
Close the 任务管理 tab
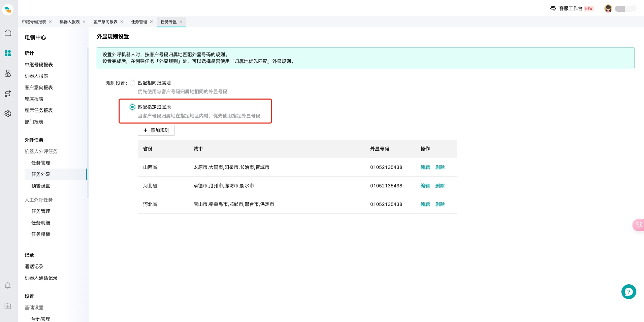151,22
